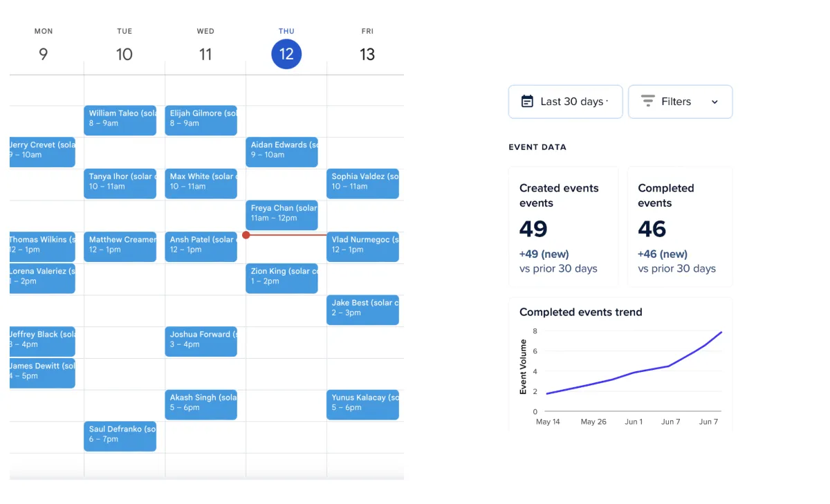This screenshot has width=830, height=504.
Task: Open the Last 30 days date range
Action: (x=565, y=102)
